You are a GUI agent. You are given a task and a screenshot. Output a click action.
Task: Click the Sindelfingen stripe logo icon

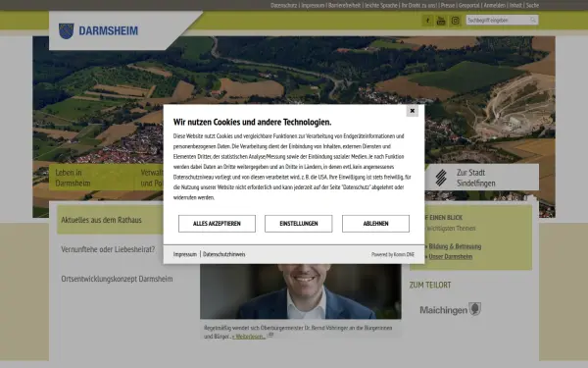[441, 178]
